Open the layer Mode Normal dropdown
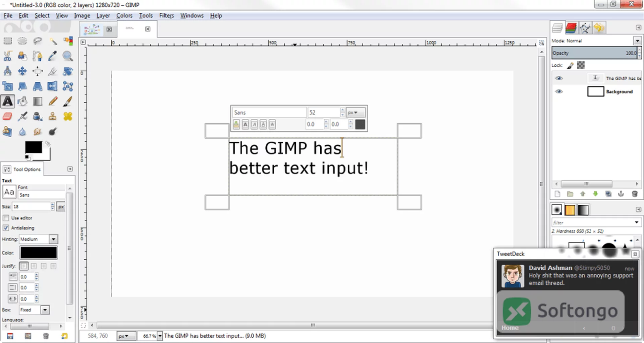This screenshot has width=644, height=343. tap(637, 41)
